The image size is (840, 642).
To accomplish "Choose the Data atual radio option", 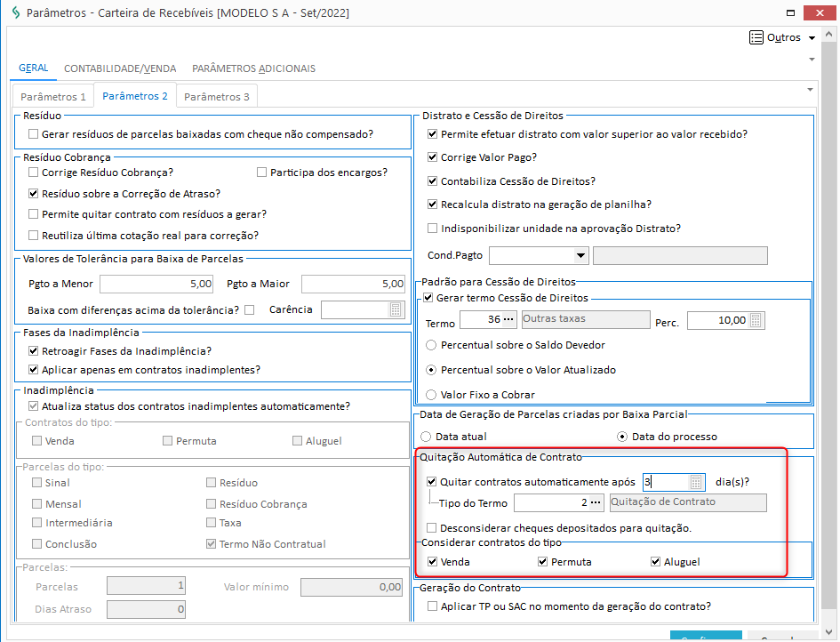I will [427, 437].
